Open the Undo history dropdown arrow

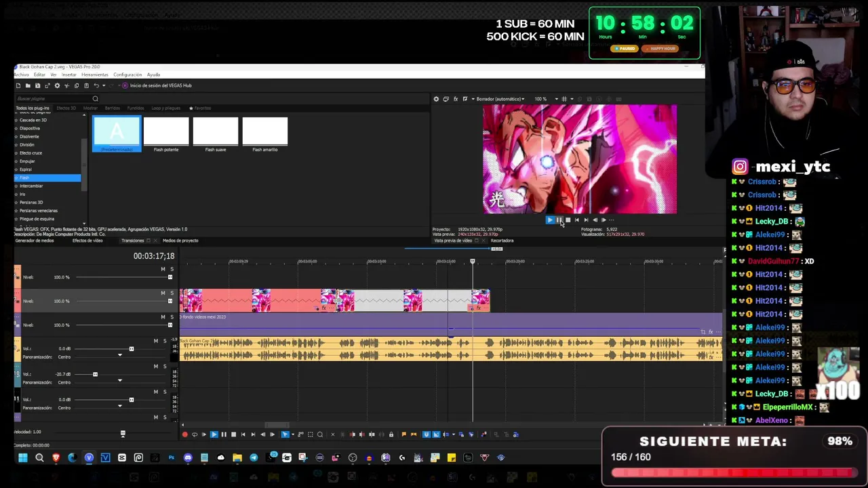pyautogui.click(x=104, y=85)
